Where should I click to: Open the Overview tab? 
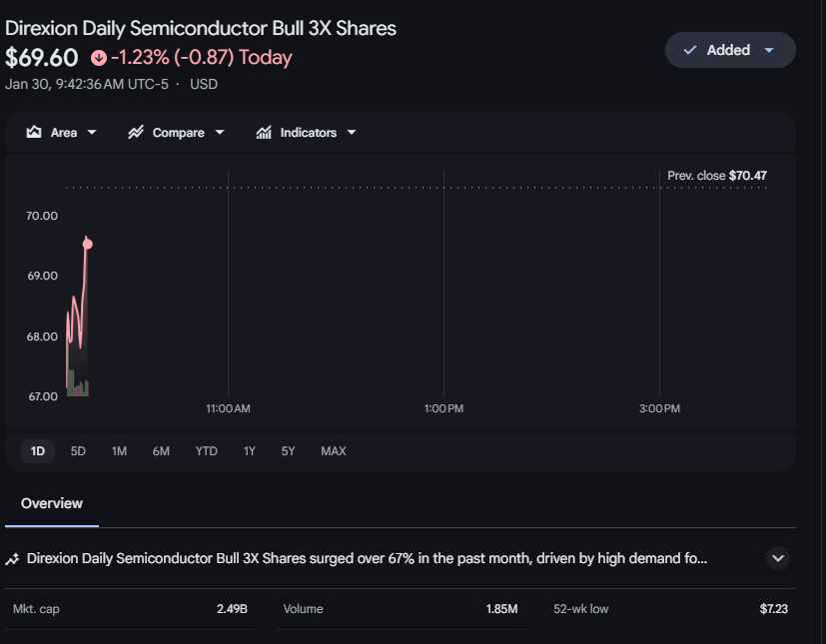[x=52, y=503]
